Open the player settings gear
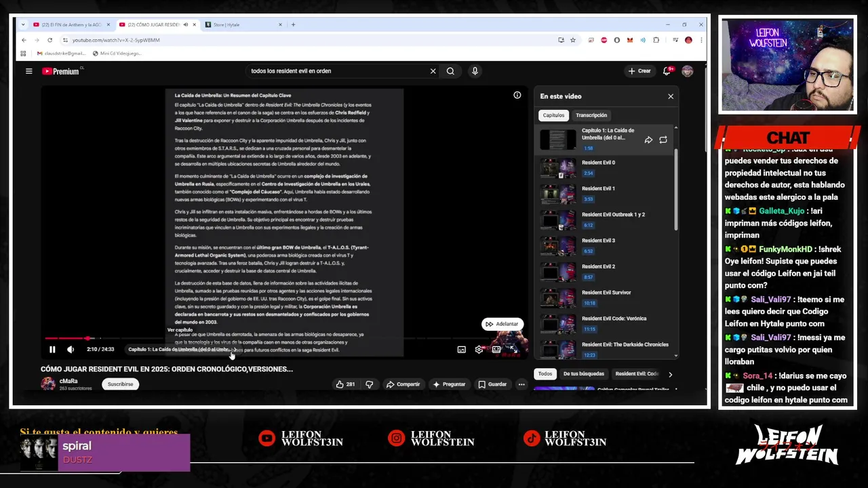This screenshot has width=868, height=488. pos(479,350)
